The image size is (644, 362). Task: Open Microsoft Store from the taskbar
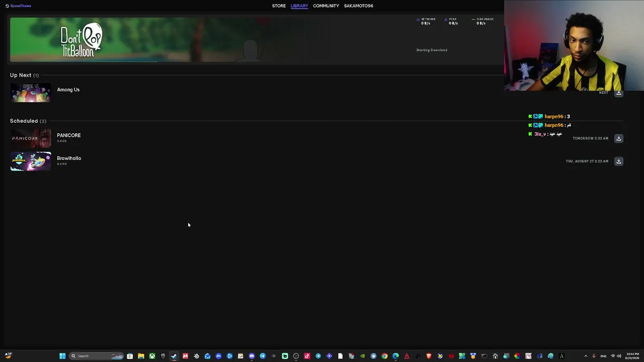click(x=130, y=356)
